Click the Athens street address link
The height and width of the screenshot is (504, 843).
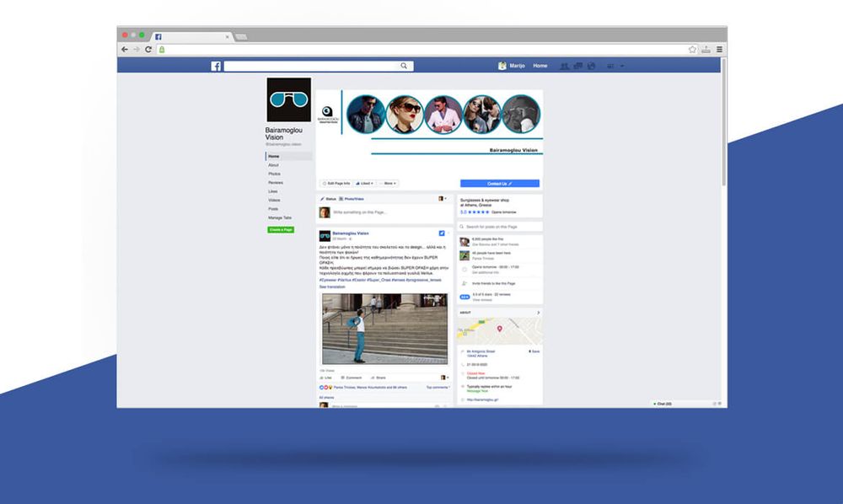pyautogui.click(x=481, y=353)
